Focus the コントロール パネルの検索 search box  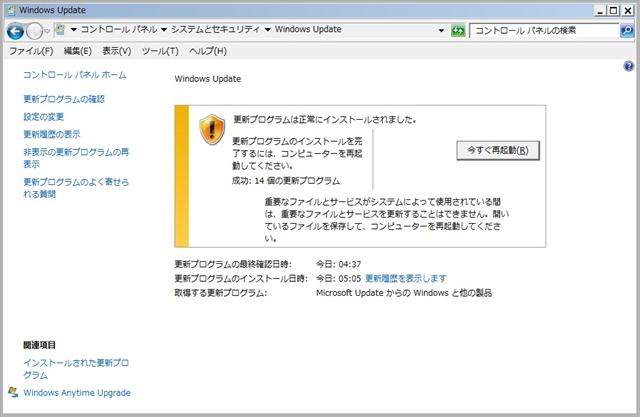[x=544, y=31]
